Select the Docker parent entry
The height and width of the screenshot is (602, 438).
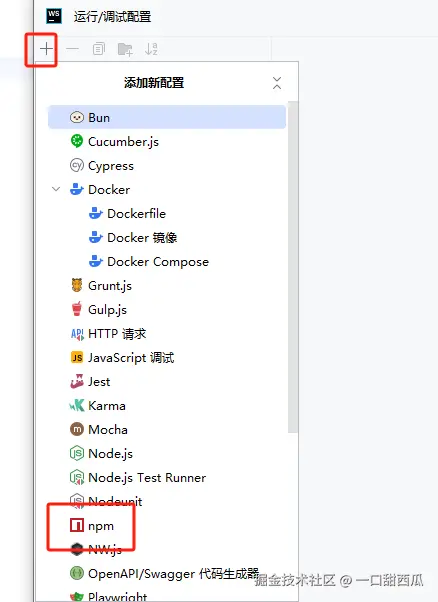click(x=167, y=190)
